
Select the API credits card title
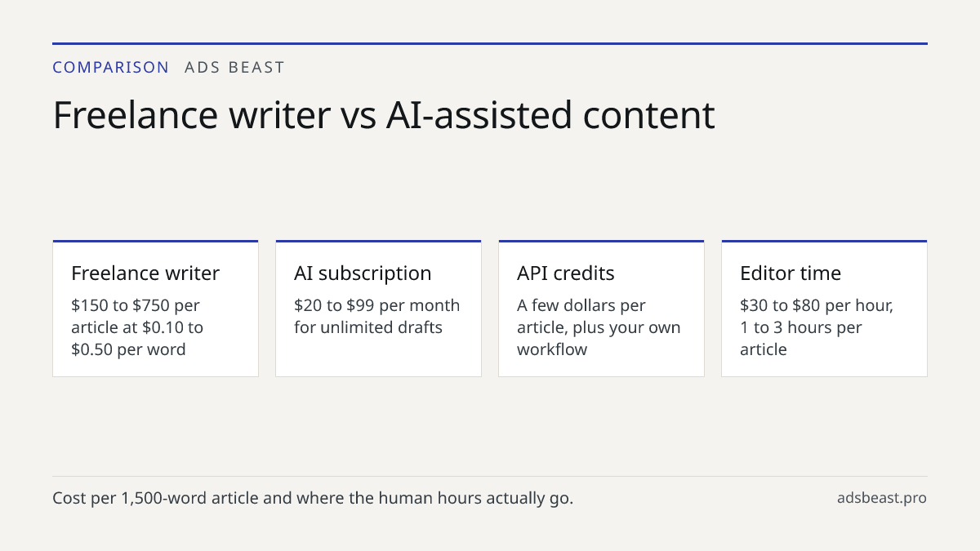(565, 273)
